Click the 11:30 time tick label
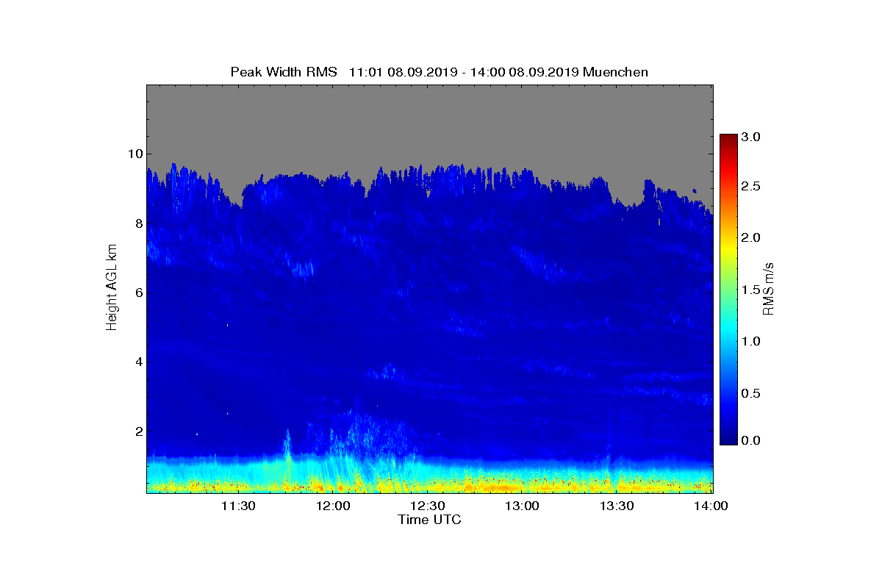This screenshot has width=882, height=588. click(238, 506)
